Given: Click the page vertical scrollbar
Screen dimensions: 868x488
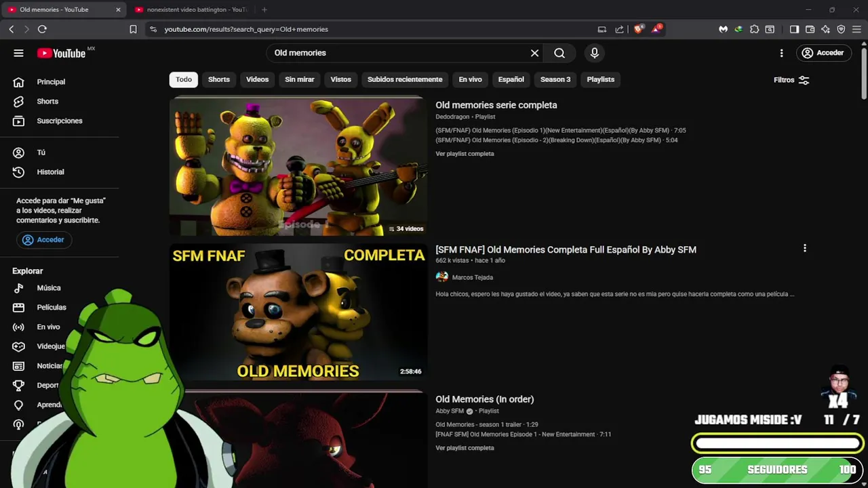Looking at the screenshot, I should 864,75.
